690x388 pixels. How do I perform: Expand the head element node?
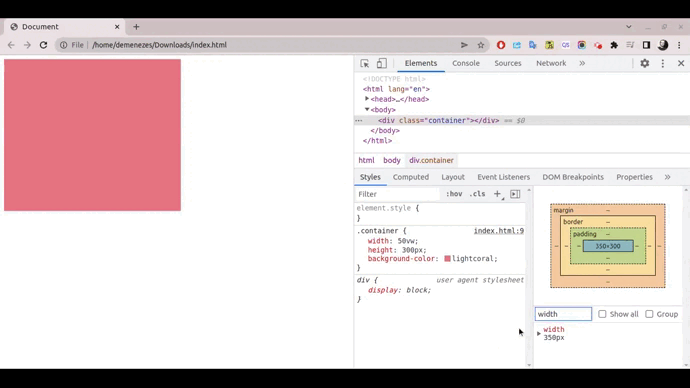pyautogui.click(x=367, y=99)
